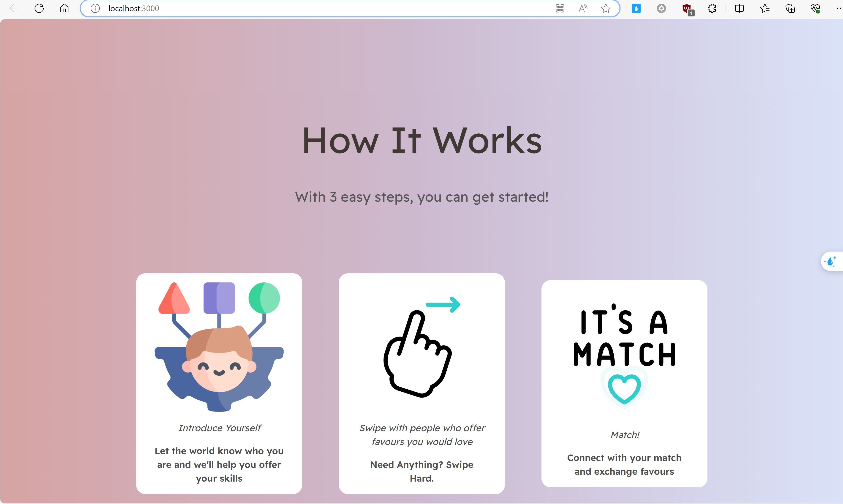Open the Collections panel
This screenshot has width=843, height=504.
coord(790,8)
